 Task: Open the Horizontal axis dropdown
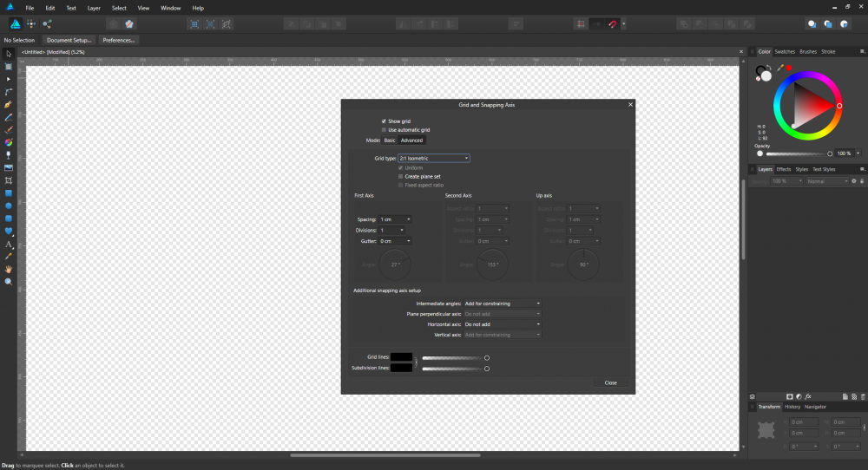[x=503, y=323]
